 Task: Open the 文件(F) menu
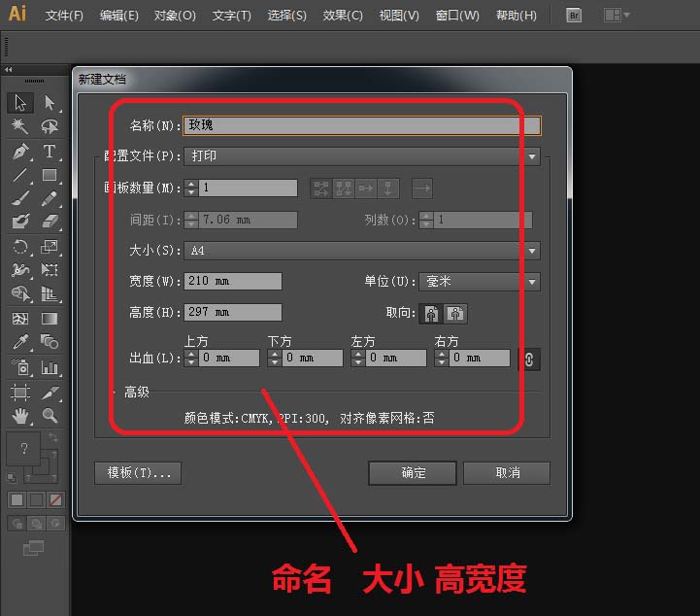(64, 16)
